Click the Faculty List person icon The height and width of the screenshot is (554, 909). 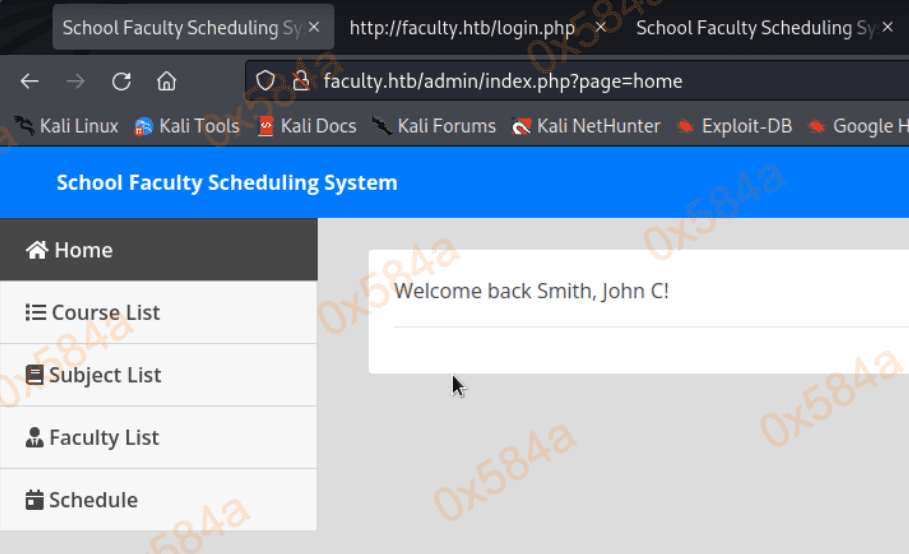[x=35, y=438]
